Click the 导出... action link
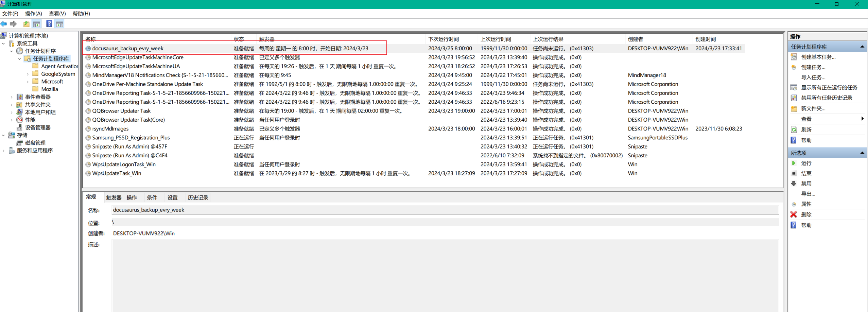Screen dimensions: 868x312 pyautogui.click(x=808, y=194)
